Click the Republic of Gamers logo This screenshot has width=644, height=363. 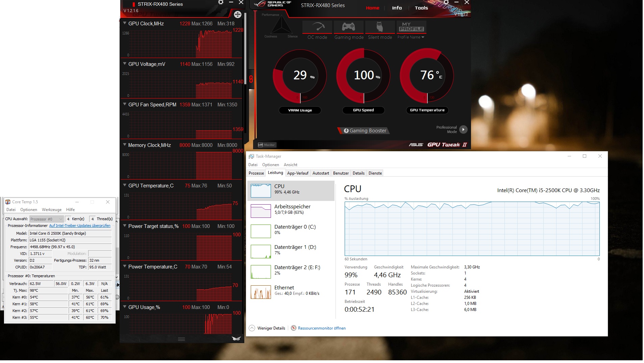(x=273, y=4)
